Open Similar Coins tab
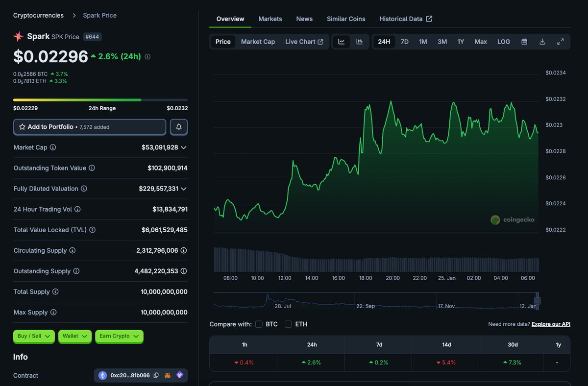The width and height of the screenshot is (588, 386). (x=346, y=19)
